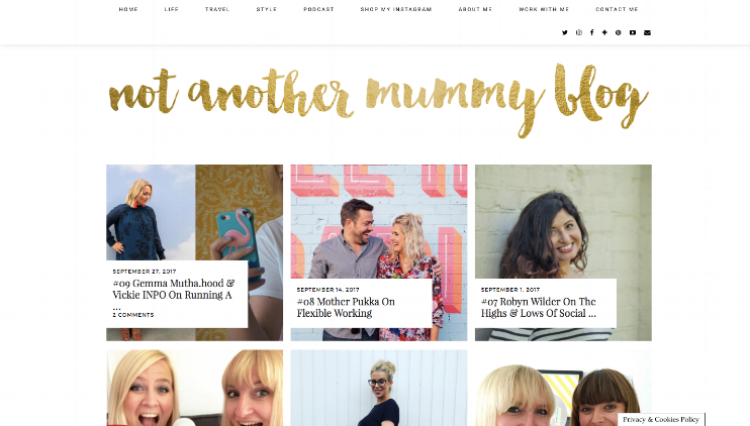Open the Privacy & Cookies Policy button
750x426 pixels.
tap(661, 419)
